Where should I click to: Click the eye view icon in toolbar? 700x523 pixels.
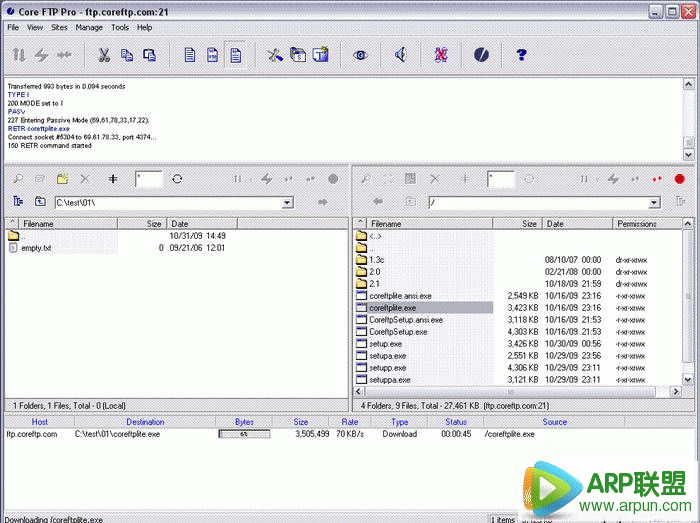360,55
